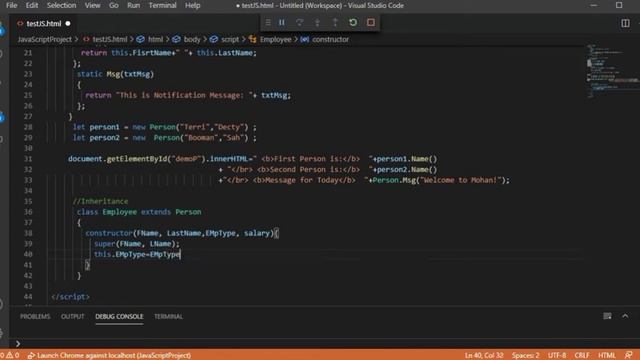
Task: Open the File menu
Action: [x=11, y=5]
